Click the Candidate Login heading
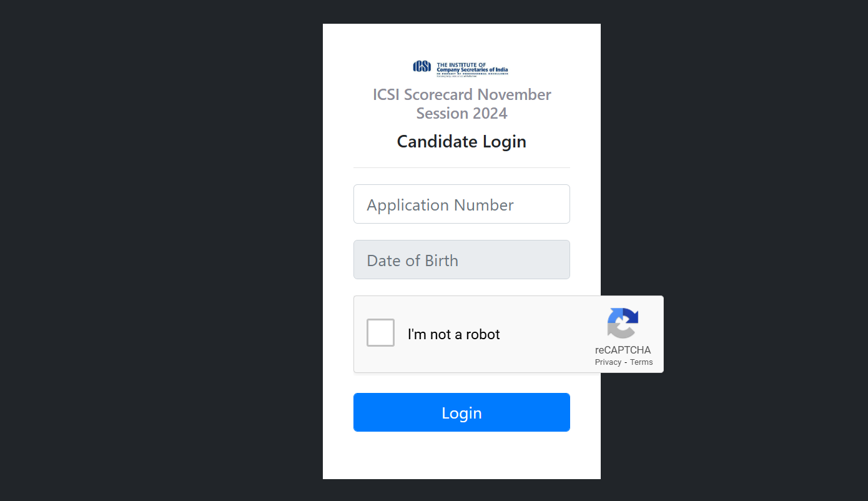868x501 pixels. click(x=461, y=142)
